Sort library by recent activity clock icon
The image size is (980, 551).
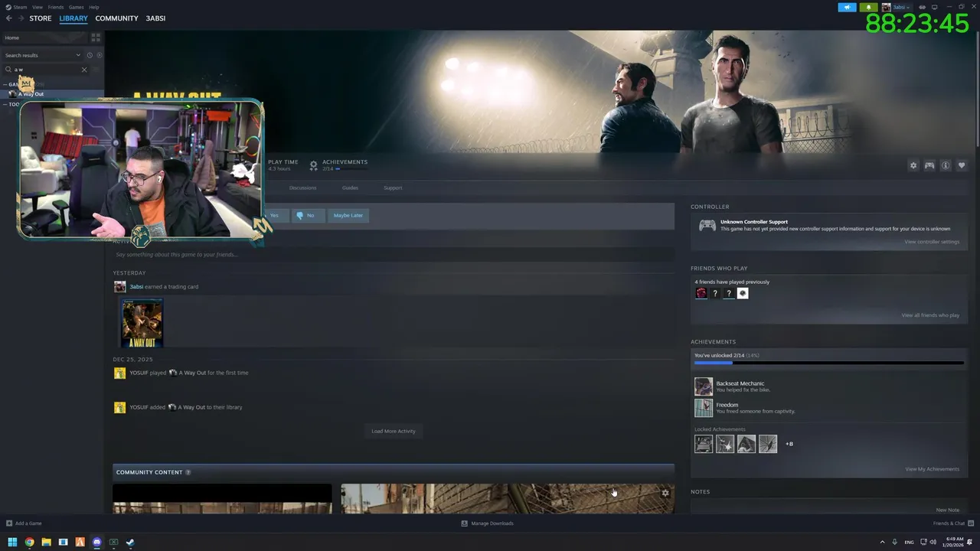[x=90, y=55]
